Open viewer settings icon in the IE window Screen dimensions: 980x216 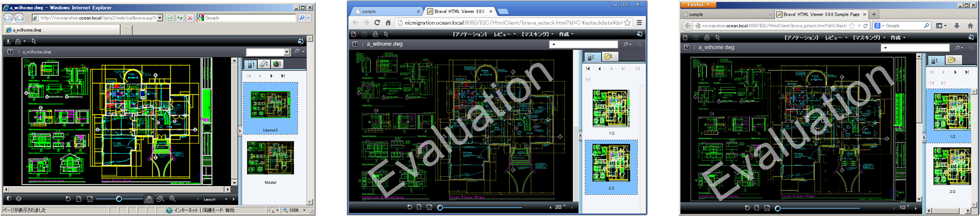click(301, 41)
